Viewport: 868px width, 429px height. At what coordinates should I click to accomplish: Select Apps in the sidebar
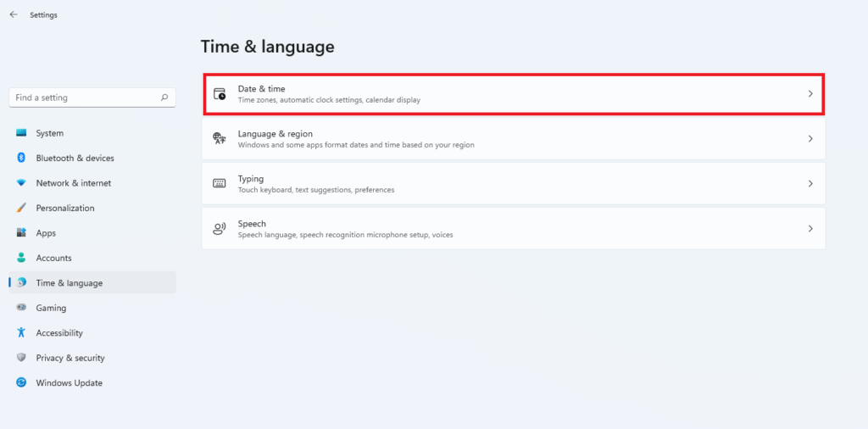[46, 233]
